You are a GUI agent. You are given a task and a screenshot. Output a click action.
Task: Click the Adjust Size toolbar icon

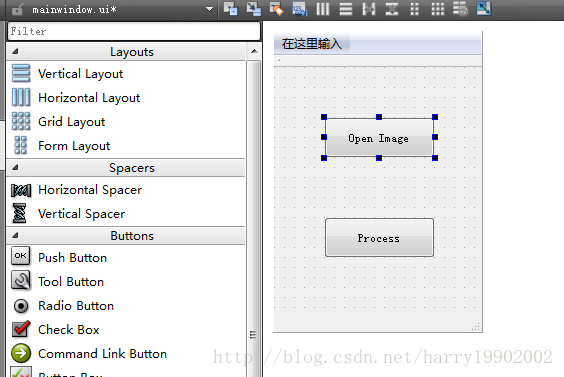(x=484, y=9)
